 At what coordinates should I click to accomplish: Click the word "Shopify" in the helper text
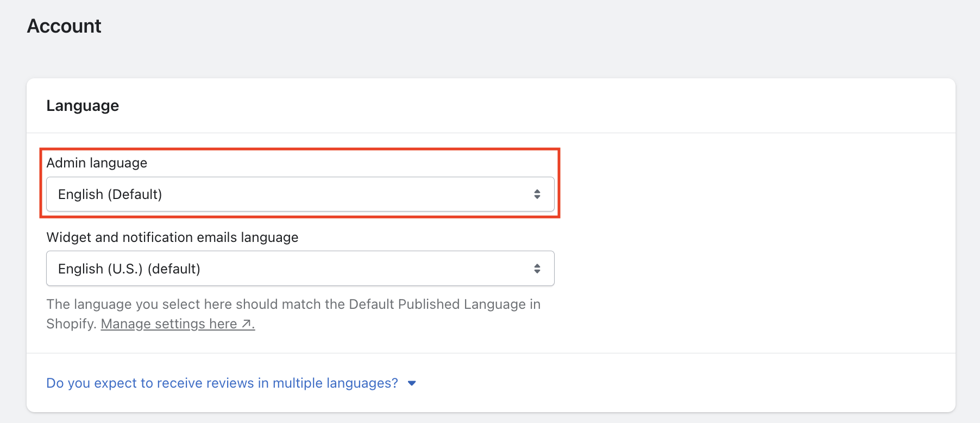[x=71, y=324]
